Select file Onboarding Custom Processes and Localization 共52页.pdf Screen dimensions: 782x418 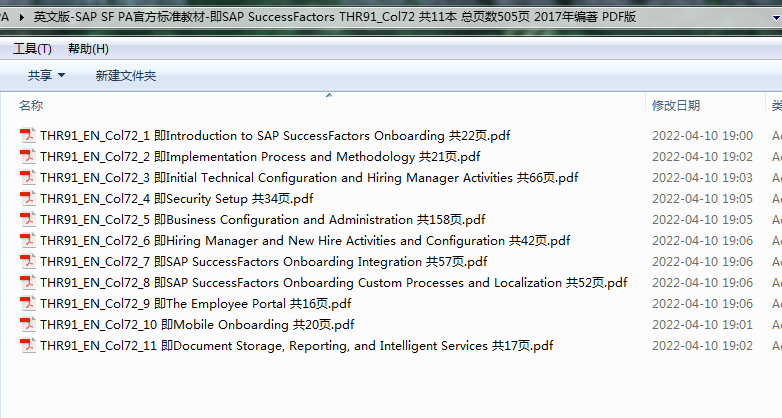pos(334,282)
